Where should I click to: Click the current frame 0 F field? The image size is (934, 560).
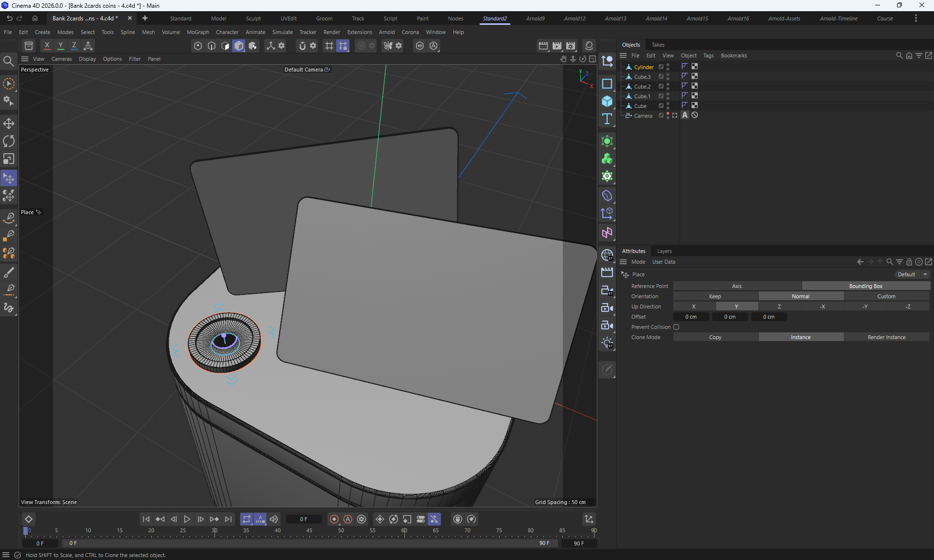pyautogui.click(x=304, y=519)
